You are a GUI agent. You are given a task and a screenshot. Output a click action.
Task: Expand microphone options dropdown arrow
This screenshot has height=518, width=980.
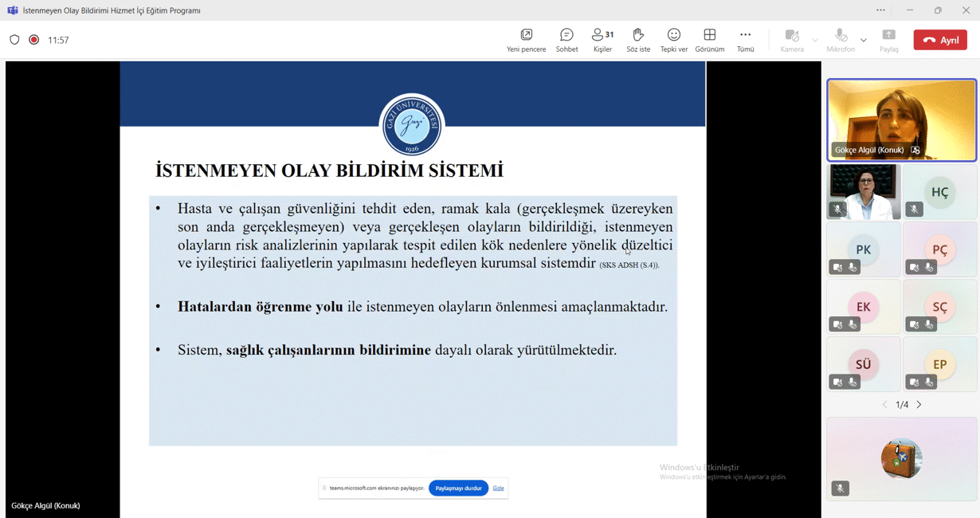pyautogui.click(x=864, y=40)
